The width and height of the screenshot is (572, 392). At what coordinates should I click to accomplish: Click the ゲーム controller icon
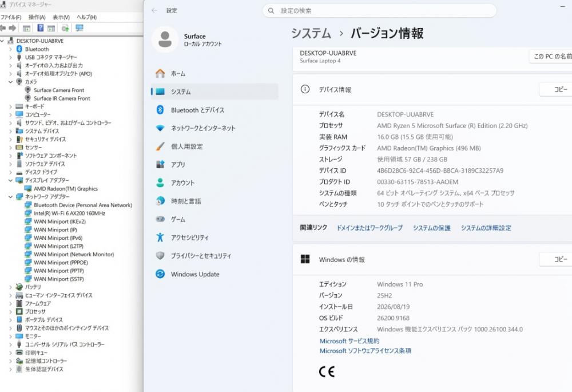[160, 219]
